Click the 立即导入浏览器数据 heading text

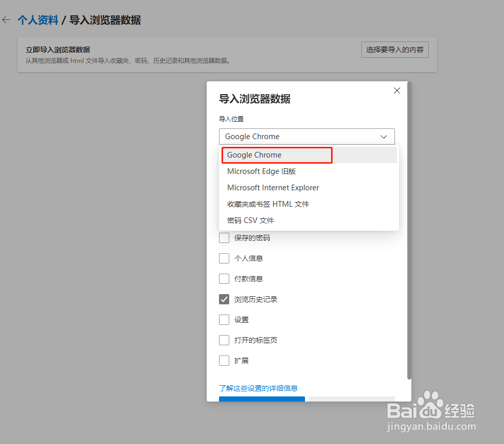click(x=58, y=50)
